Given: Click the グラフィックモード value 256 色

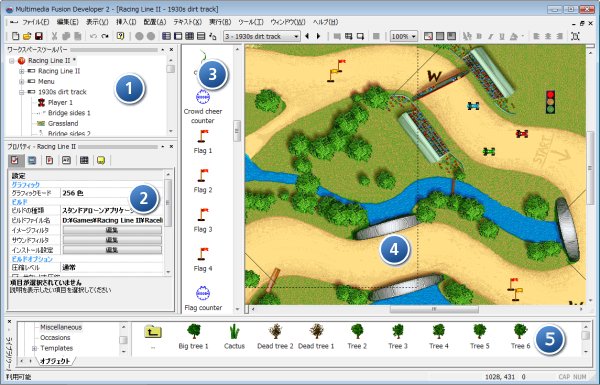Looking at the screenshot, I should pyautogui.click(x=112, y=193).
